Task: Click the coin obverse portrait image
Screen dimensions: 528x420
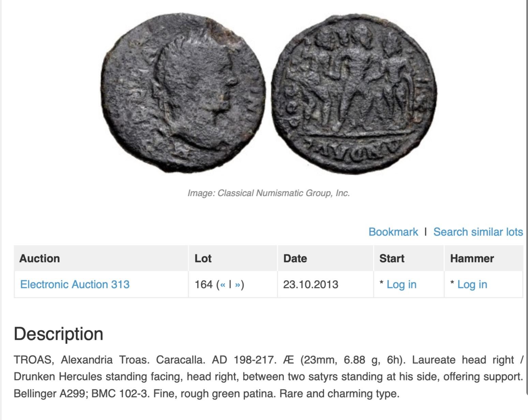Action: (183, 93)
